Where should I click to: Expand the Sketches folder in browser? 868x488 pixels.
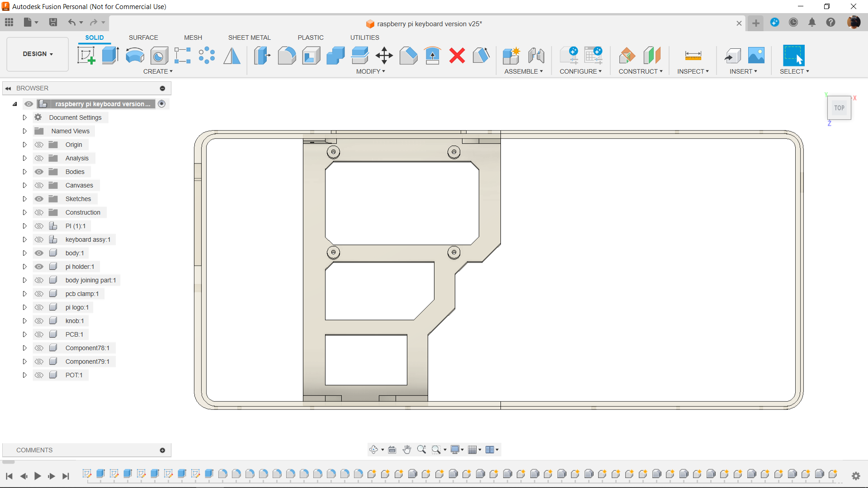pyautogui.click(x=24, y=198)
